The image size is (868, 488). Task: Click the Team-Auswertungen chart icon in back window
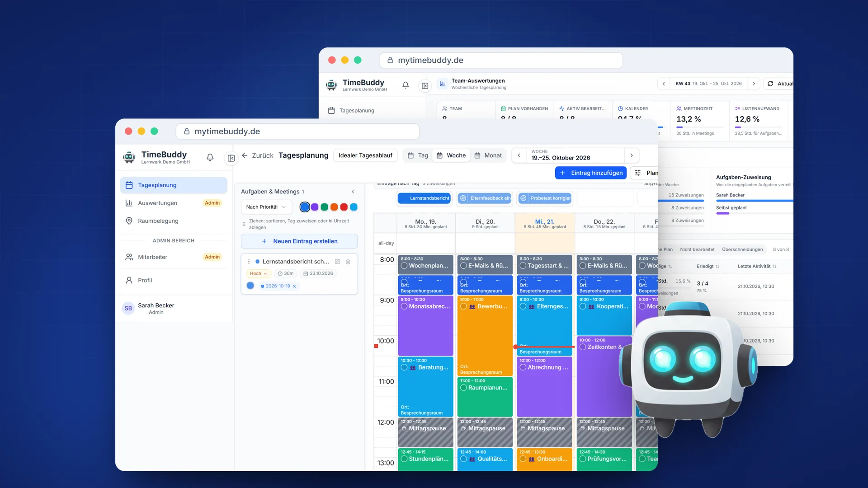pyautogui.click(x=442, y=84)
